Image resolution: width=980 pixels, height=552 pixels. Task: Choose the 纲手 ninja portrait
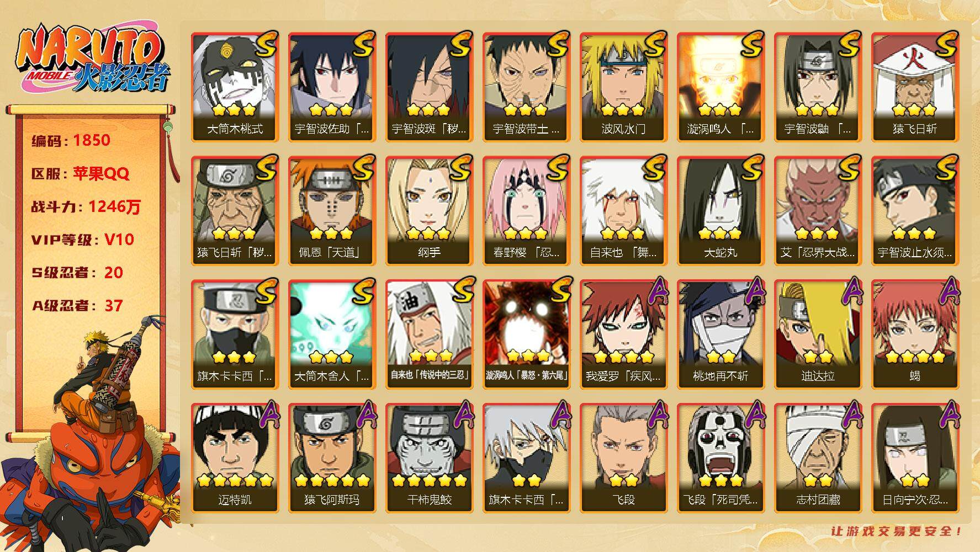point(430,211)
